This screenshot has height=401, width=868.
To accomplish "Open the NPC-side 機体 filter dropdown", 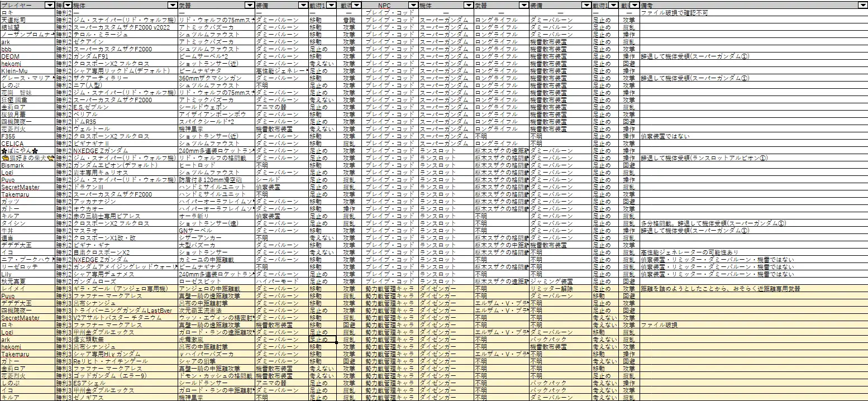I will coord(468,4).
